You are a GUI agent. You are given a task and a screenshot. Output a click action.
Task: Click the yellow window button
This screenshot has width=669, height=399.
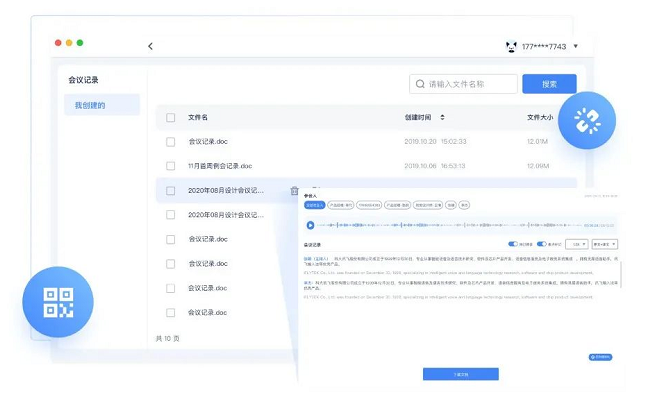pos(69,43)
